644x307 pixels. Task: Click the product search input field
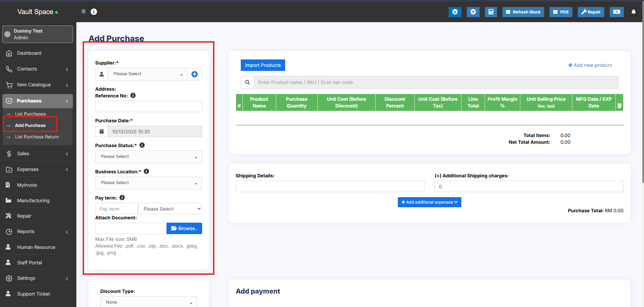click(x=436, y=82)
